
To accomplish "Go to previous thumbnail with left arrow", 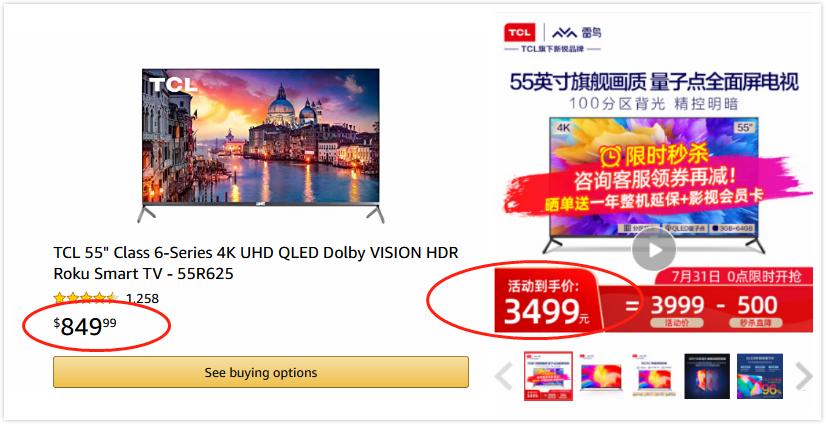I will 504,376.
